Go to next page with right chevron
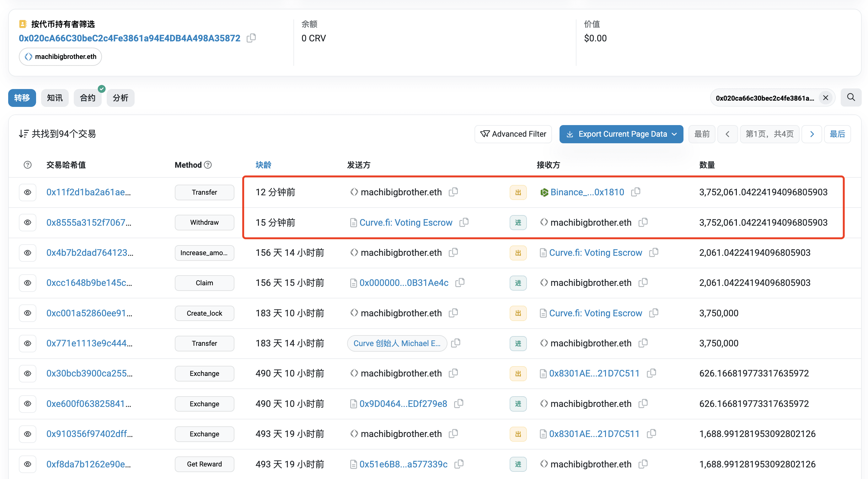Screen dimensions: 868x479 (812, 134)
